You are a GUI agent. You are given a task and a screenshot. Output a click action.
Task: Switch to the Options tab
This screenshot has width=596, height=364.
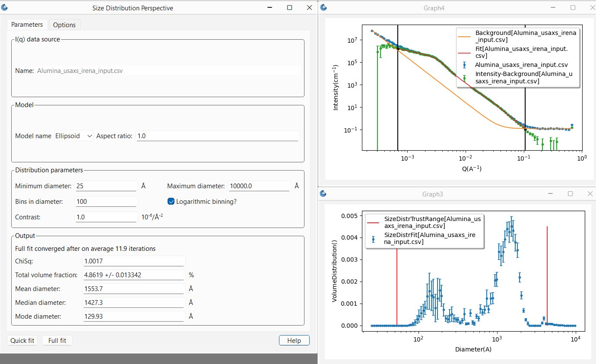click(64, 25)
